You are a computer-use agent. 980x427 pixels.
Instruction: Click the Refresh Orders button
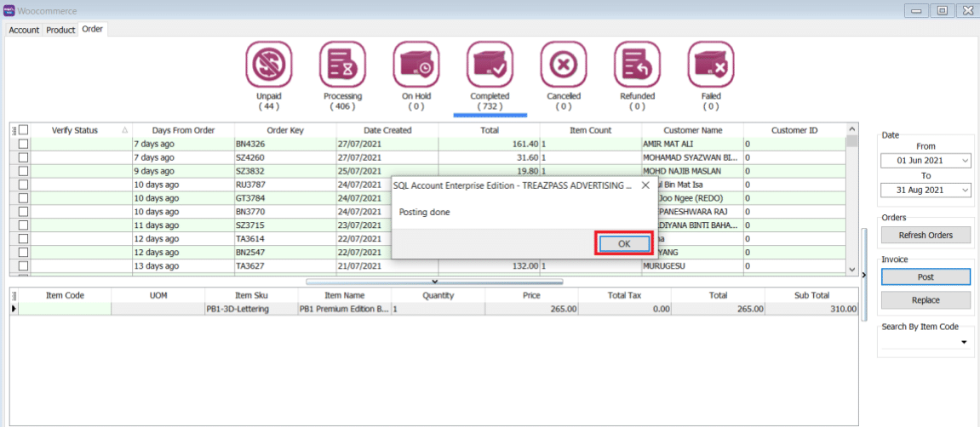[x=926, y=235]
